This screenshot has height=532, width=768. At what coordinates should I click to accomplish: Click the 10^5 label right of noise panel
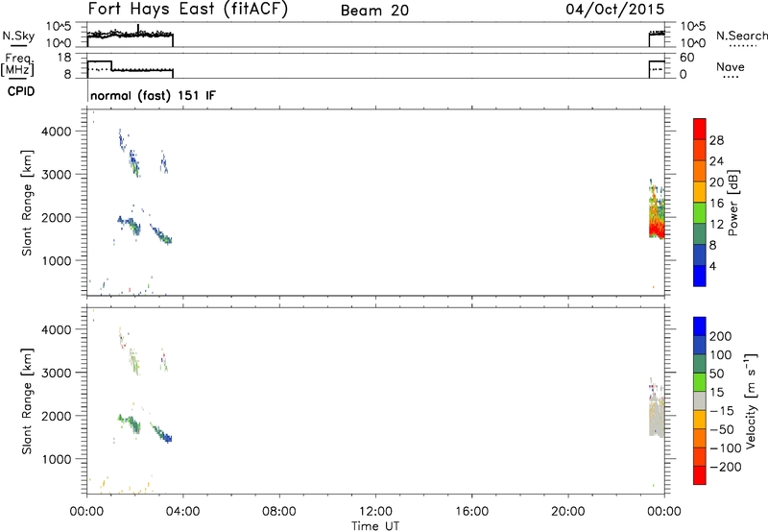(693, 27)
